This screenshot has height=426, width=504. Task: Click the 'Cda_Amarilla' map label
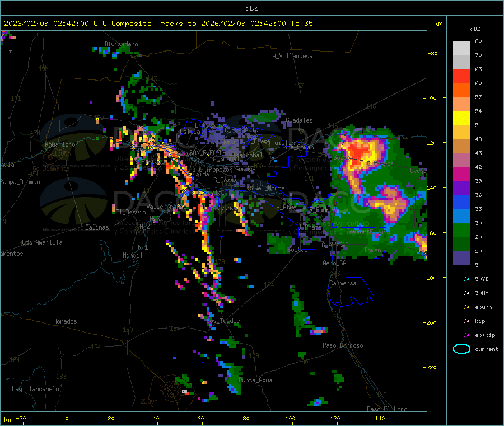(42, 242)
